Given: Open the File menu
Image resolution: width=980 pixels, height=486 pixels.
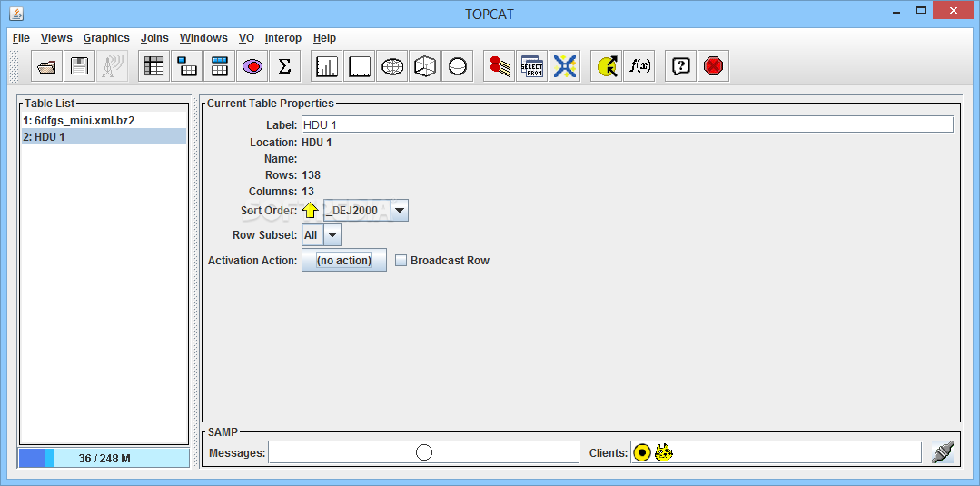Looking at the screenshot, I should (21, 38).
